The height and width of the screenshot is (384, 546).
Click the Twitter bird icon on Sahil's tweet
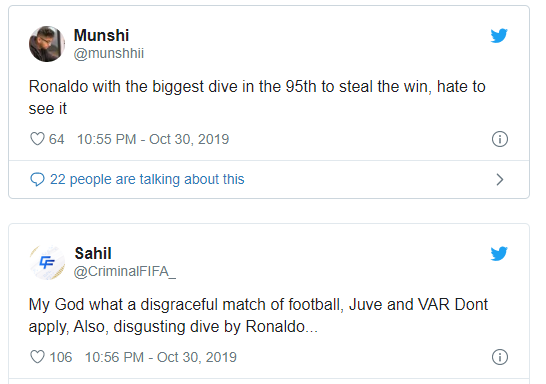[x=499, y=253]
